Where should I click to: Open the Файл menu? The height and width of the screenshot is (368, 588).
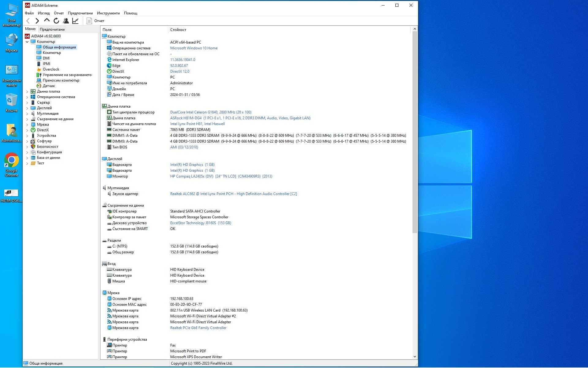click(x=29, y=13)
